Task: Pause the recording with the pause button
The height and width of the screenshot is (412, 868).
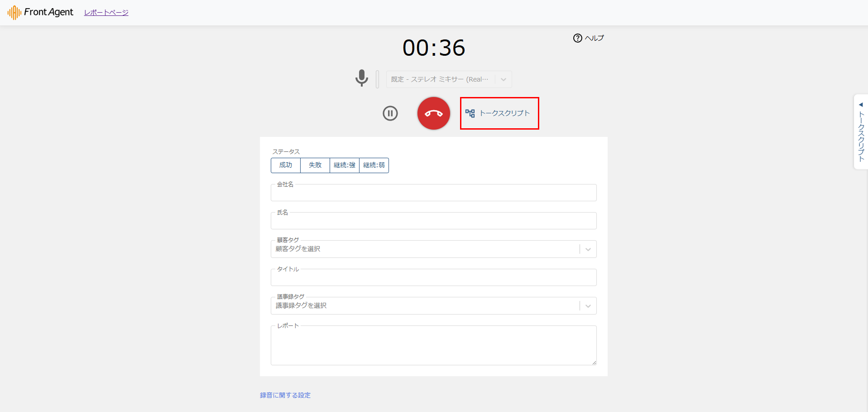Action: [x=390, y=113]
